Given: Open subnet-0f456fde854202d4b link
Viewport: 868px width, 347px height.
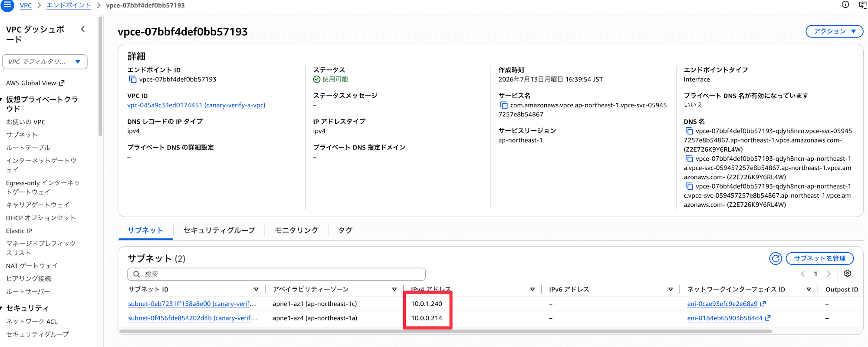Looking at the screenshot, I should (192, 318).
